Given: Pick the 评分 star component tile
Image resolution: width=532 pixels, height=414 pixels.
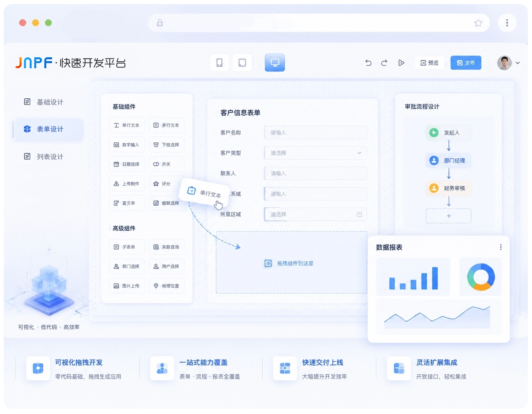Looking at the screenshot, I should tap(165, 184).
